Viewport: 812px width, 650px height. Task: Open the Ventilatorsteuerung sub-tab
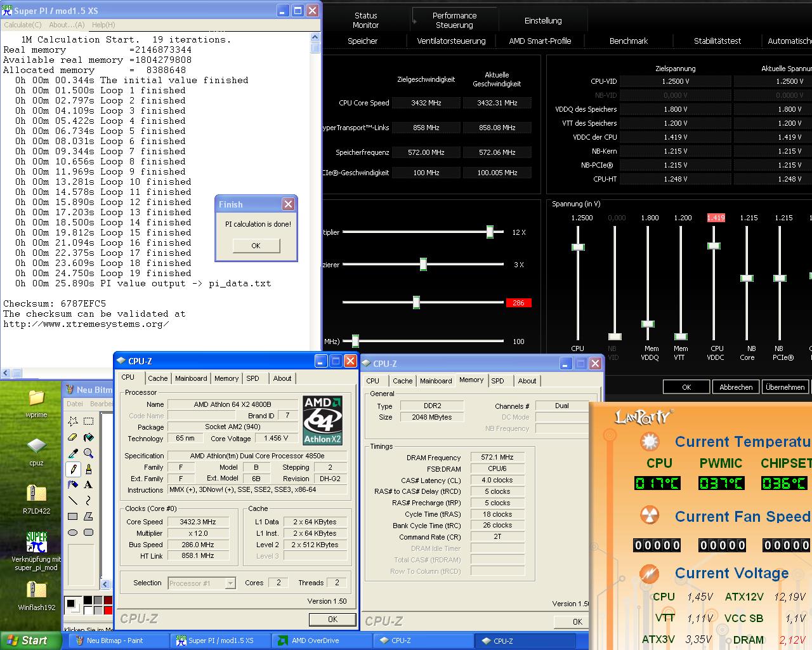pos(451,41)
